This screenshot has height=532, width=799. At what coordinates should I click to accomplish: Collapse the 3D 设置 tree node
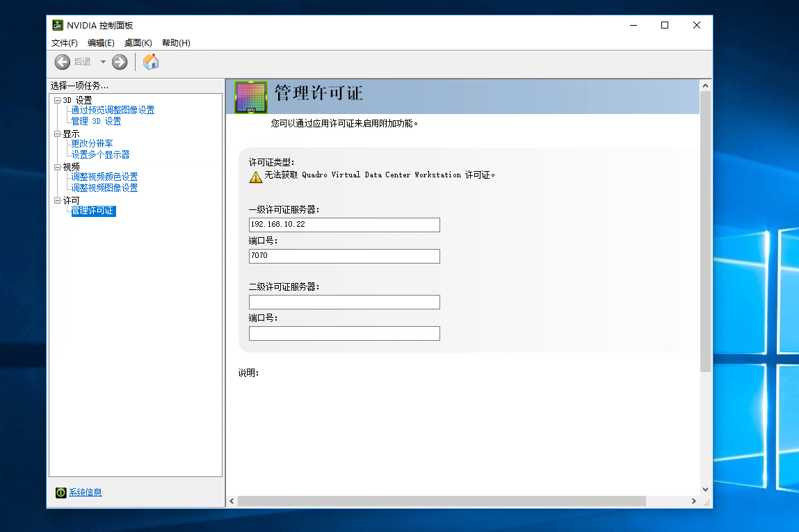click(58, 100)
